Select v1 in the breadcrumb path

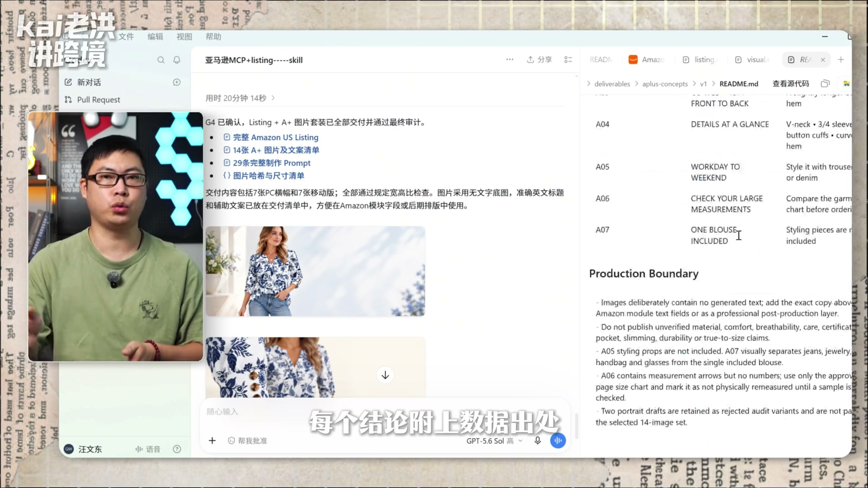pyautogui.click(x=703, y=84)
